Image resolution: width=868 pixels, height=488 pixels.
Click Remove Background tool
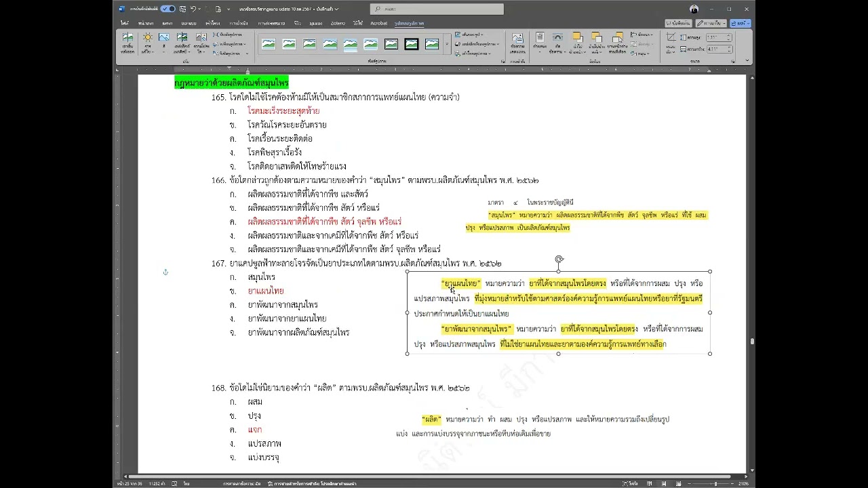tap(127, 43)
